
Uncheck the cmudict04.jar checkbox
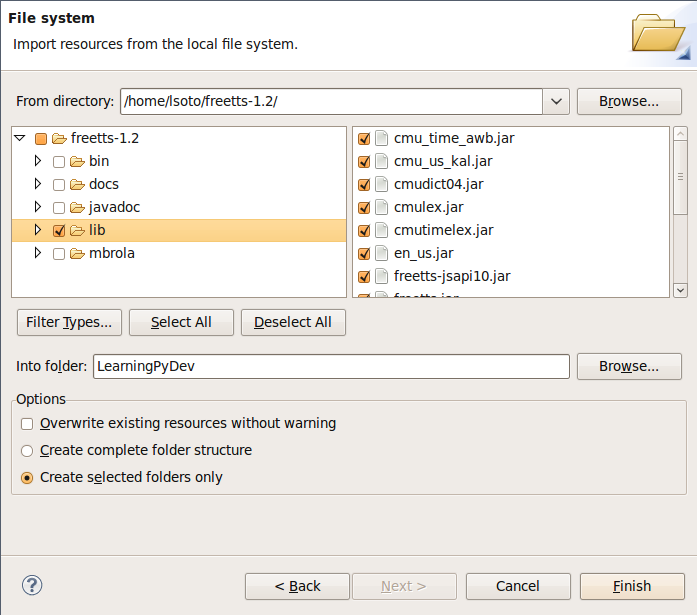click(364, 184)
